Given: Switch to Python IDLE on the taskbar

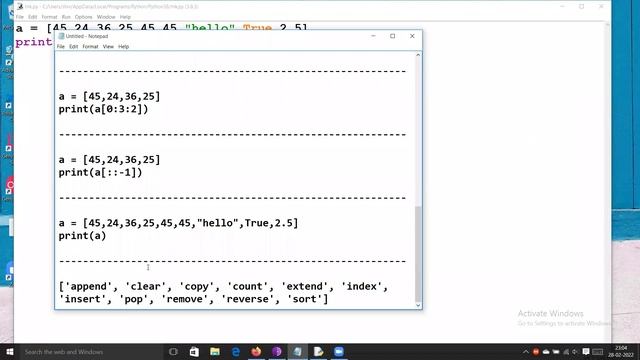Looking at the screenshot, I should pyautogui.click(x=318, y=351).
